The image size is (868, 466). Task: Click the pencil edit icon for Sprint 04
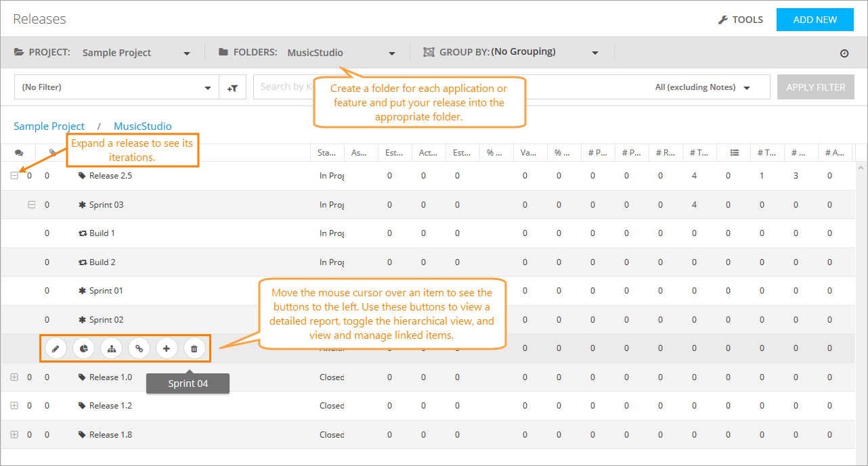[56, 348]
